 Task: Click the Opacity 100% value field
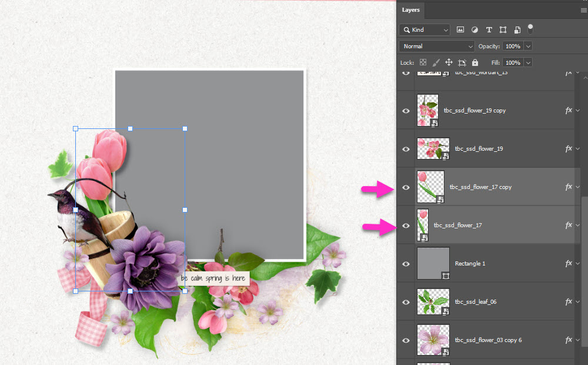tap(513, 46)
